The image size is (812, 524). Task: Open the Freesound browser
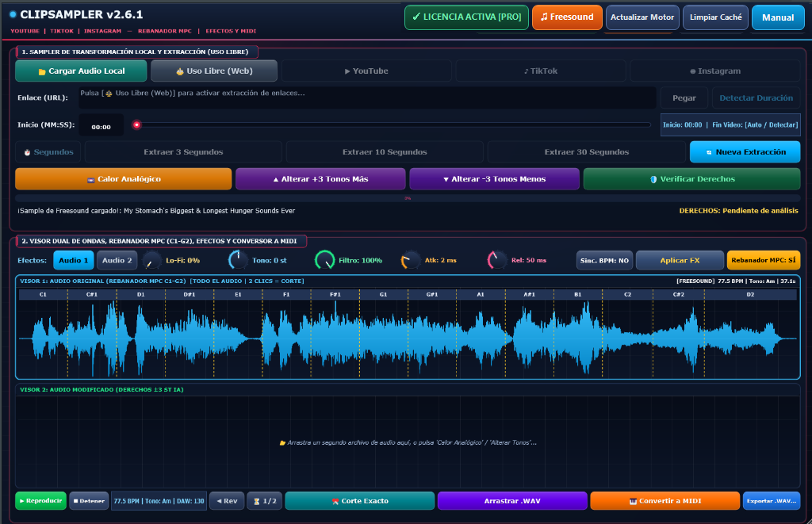click(567, 17)
